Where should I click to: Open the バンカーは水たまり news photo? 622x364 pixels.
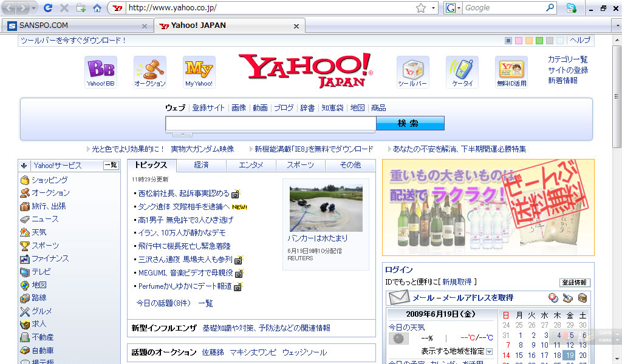point(326,209)
